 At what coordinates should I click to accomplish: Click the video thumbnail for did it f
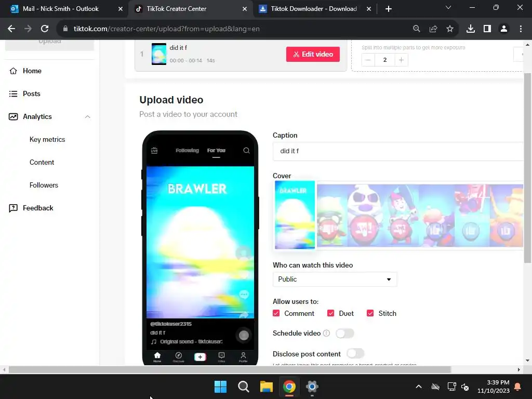[x=159, y=54]
